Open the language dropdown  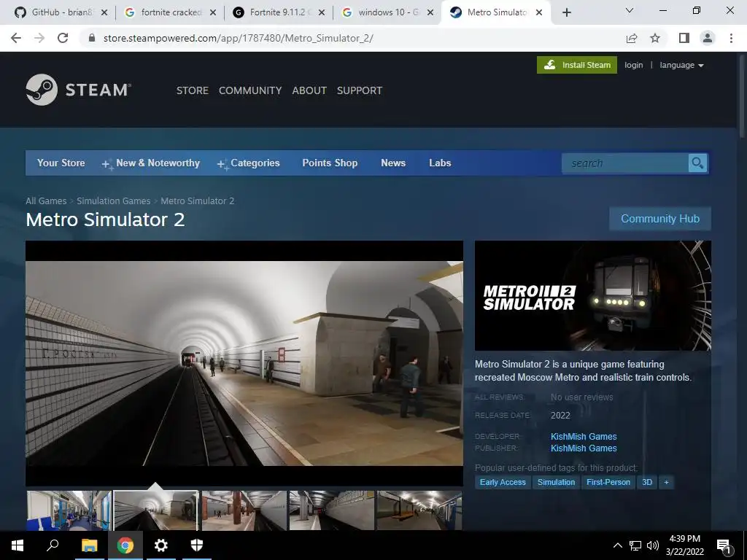(681, 65)
